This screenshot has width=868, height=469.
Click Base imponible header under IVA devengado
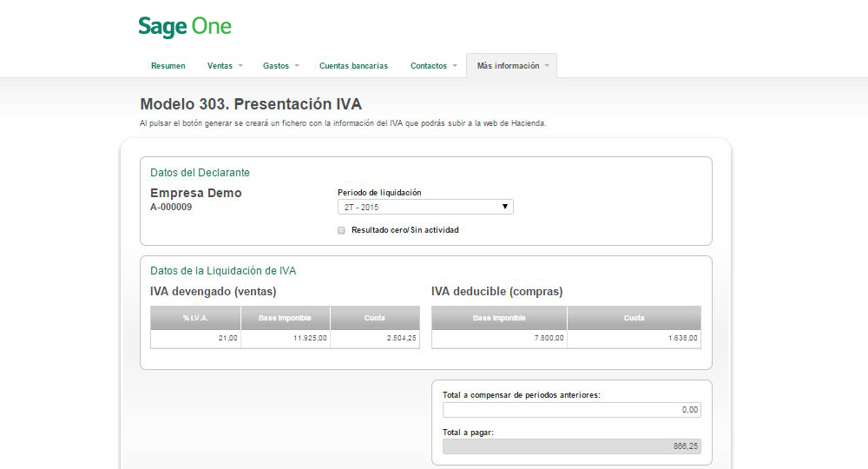point(285,318)
